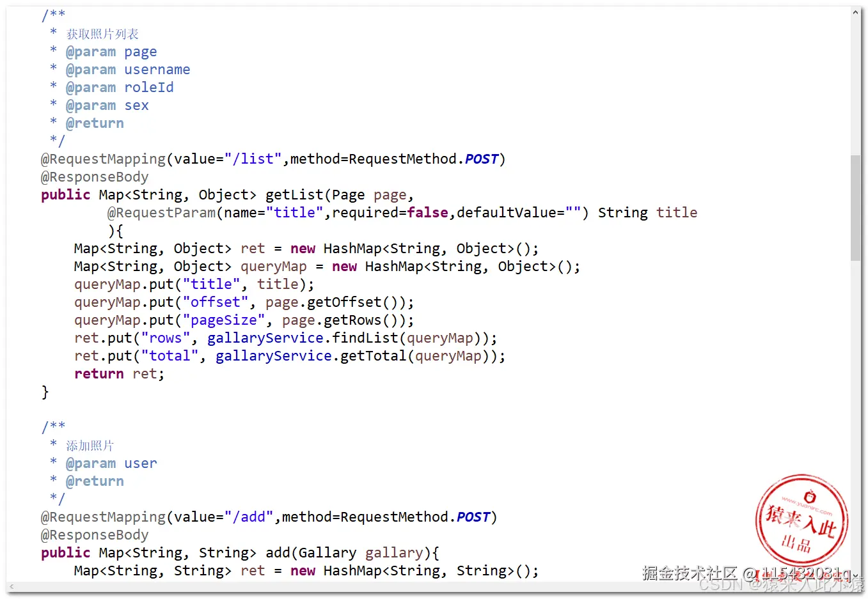Click the vertical scrollbar thumb
Screen dimensions: 868x599
tap(855, 208)
